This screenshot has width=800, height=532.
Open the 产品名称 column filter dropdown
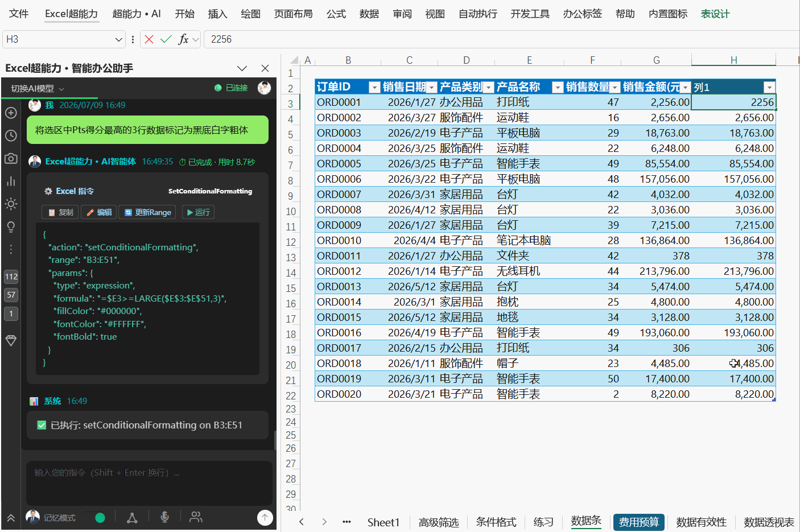[558, 87]
